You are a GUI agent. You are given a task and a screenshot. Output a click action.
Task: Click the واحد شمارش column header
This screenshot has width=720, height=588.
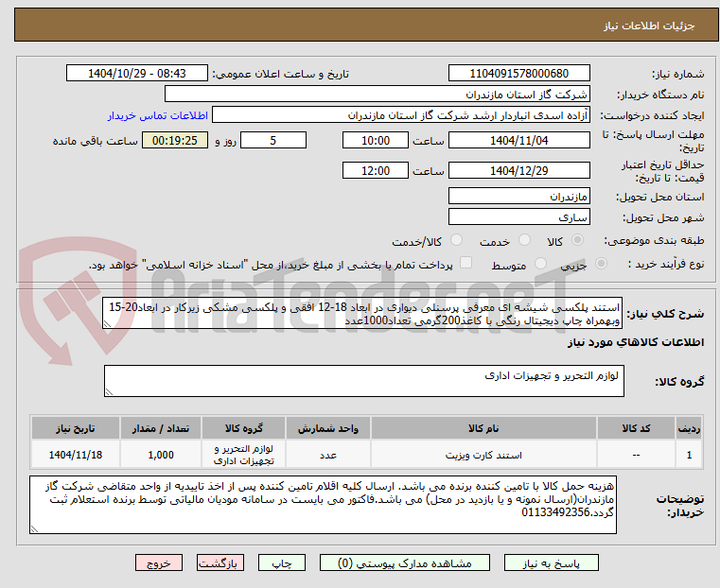pos(328,428)
